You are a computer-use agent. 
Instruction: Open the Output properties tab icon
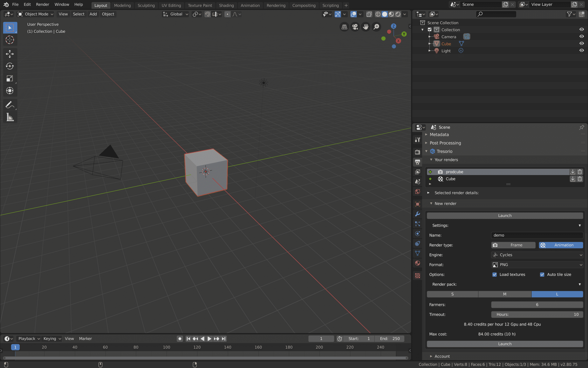(x=417, y=162)
